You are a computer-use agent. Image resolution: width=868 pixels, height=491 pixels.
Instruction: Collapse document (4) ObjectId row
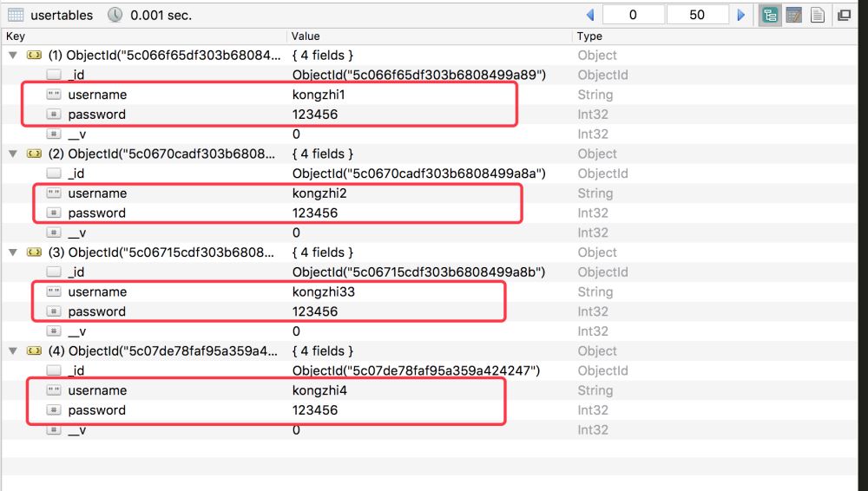click(x=12, y=351)
